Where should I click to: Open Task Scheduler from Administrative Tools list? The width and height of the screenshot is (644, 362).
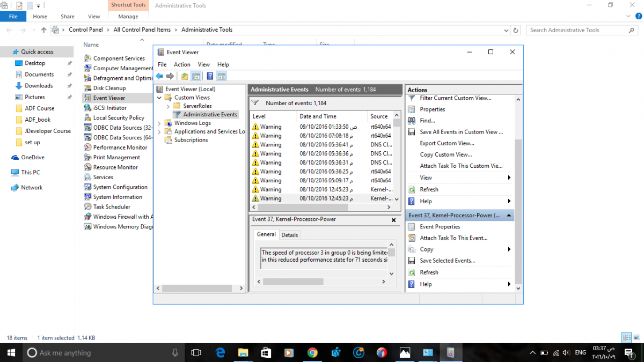[111, 207]
